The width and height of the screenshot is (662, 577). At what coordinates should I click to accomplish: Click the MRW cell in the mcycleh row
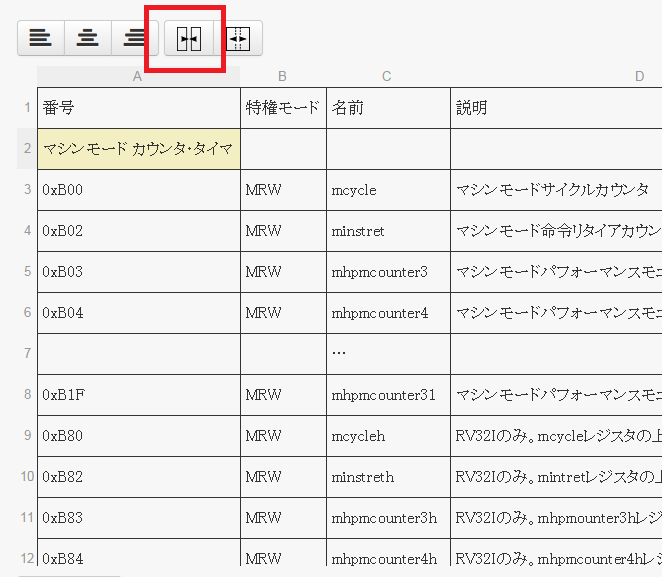point(283,436)
